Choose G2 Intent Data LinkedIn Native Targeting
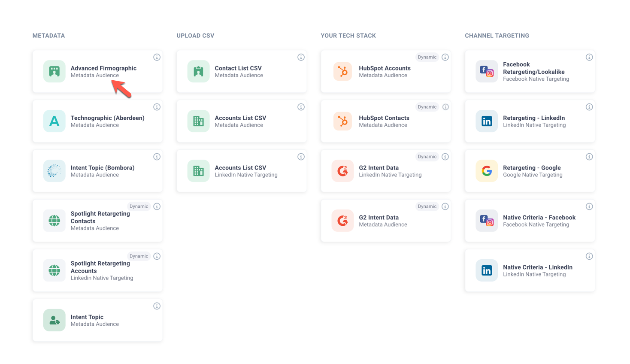 [x=385, y=171]
